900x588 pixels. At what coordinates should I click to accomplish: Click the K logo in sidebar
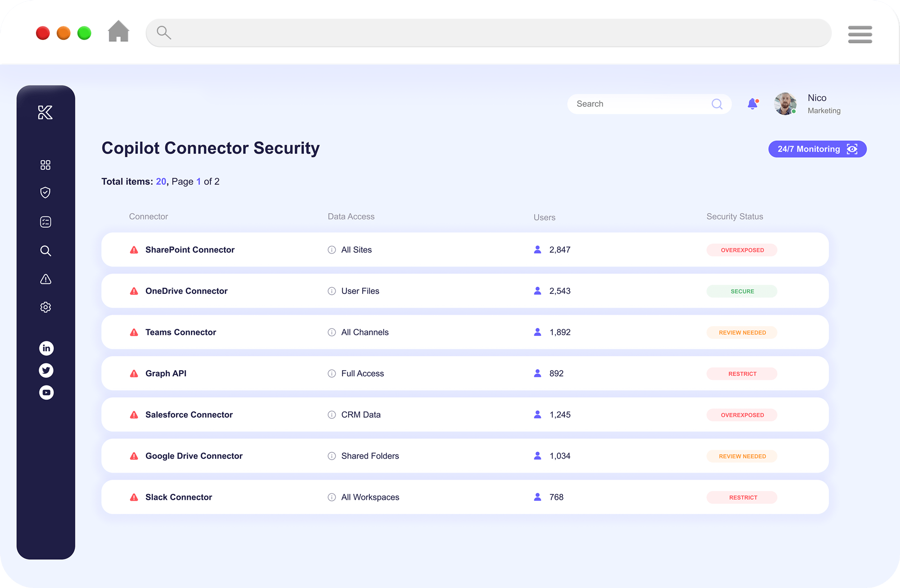pyautogui.click(x=45, y=112)
